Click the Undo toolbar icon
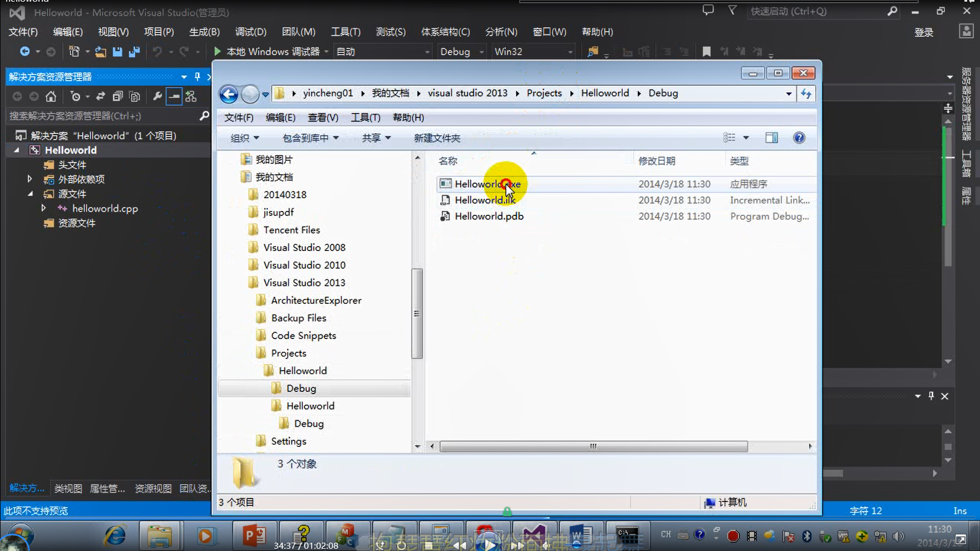Screen dimensions: 980x551 coord(157,52)
